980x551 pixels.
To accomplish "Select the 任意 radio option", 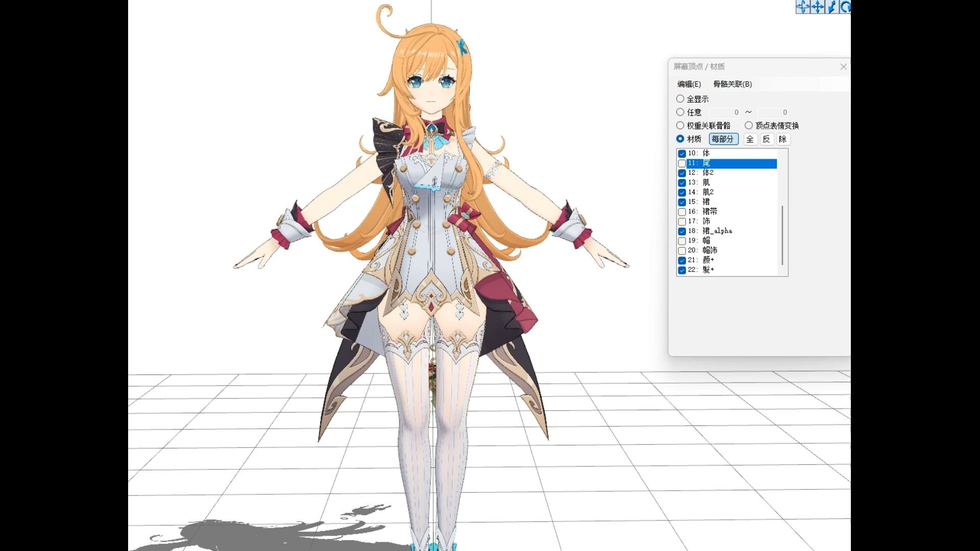I will [680, 112].
